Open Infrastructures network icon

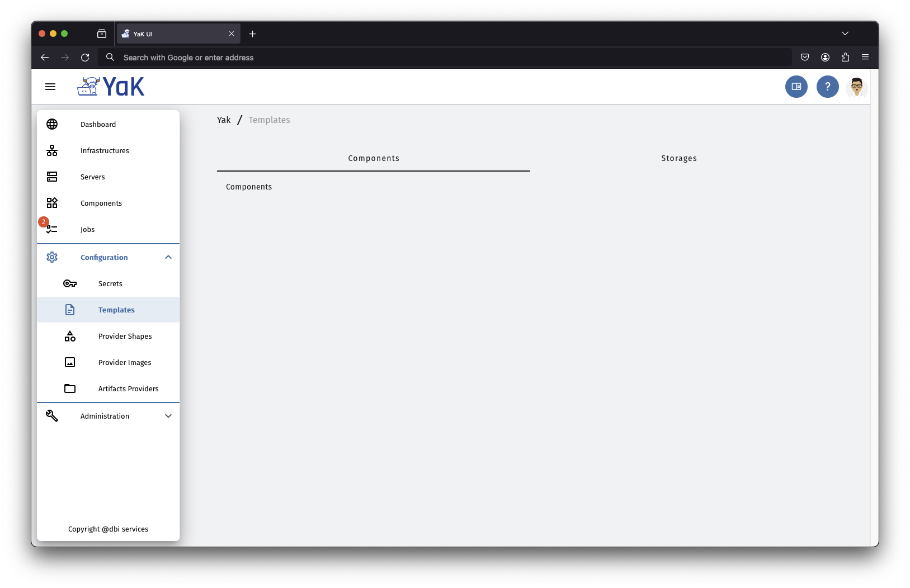point(52,150)
